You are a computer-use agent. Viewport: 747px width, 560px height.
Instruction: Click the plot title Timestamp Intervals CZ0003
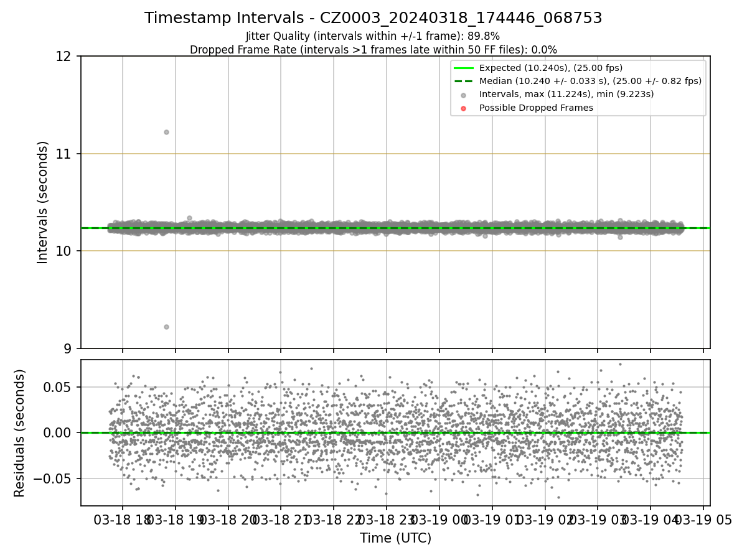tap(374, 18)
